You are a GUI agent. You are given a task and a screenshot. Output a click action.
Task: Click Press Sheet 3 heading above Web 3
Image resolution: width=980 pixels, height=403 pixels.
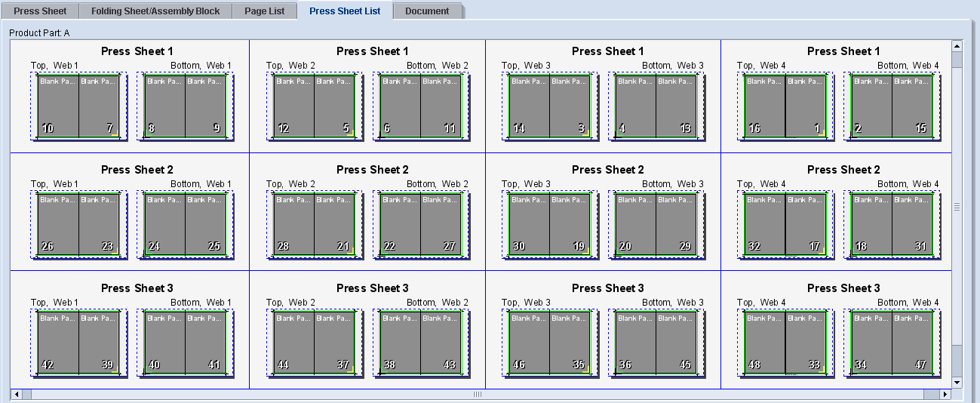[x=608, y=288]
